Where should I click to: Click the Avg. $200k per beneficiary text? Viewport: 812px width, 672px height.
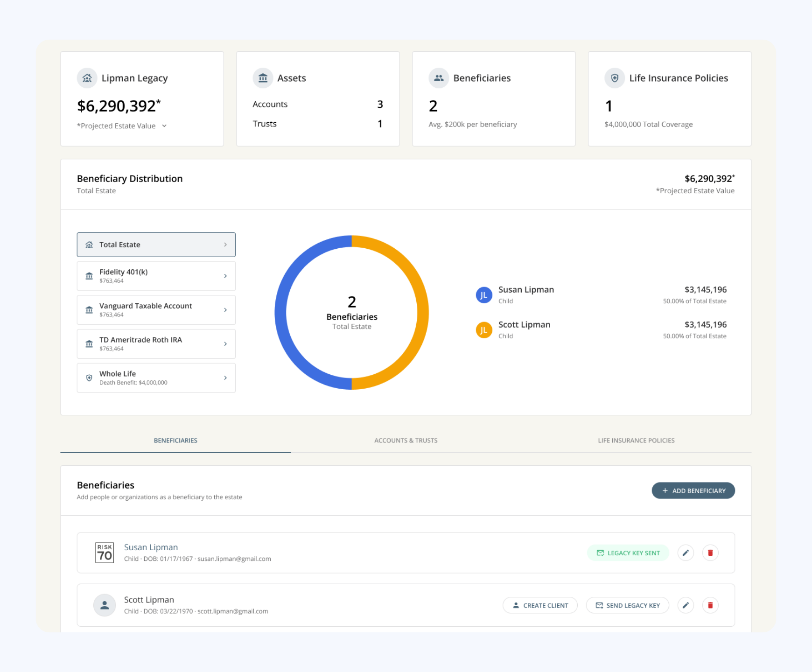[x=473, y=125]
